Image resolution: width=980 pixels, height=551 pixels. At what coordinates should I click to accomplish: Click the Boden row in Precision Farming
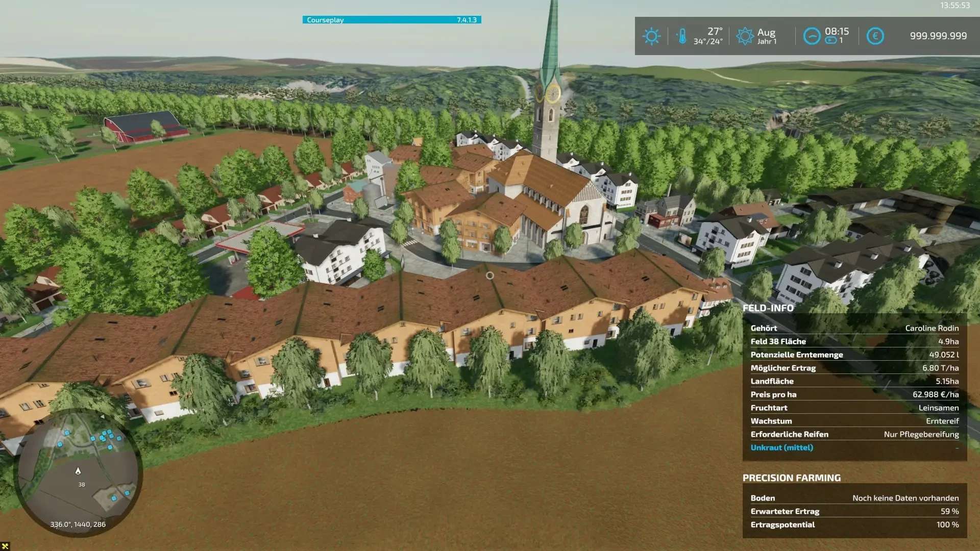854,498
